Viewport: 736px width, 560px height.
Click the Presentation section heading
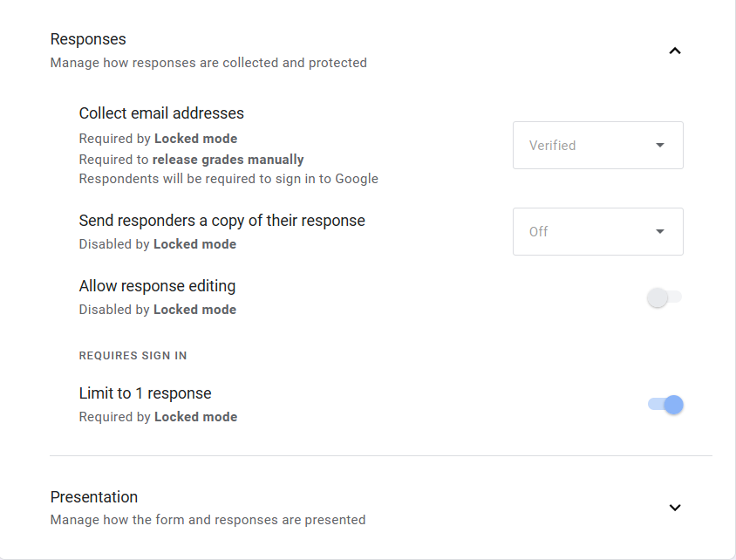point(94,497)
